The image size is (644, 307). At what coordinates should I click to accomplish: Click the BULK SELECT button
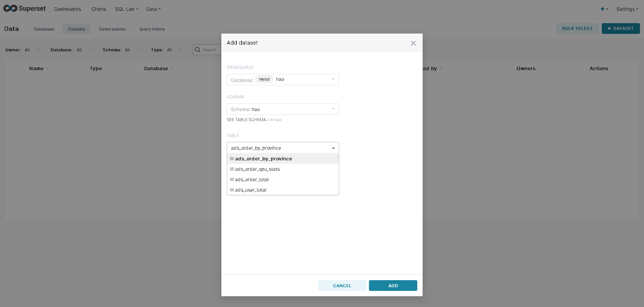click(577, 28)
